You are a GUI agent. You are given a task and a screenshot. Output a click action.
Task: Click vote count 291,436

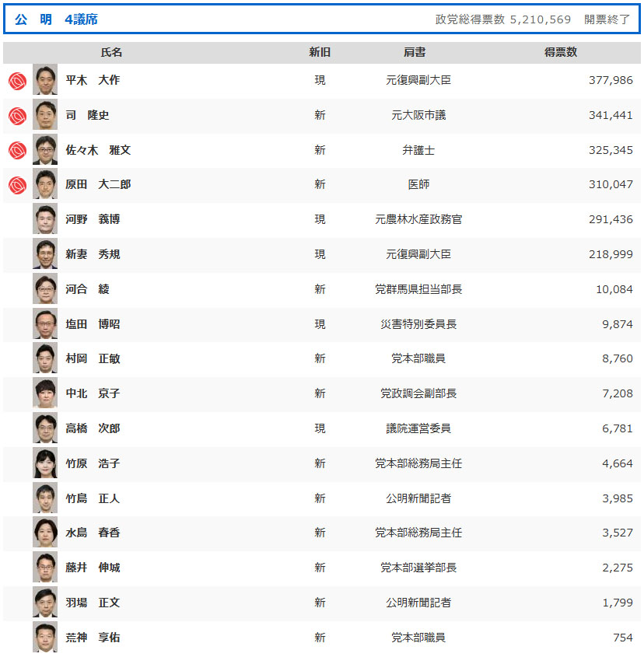click(611, 219)
